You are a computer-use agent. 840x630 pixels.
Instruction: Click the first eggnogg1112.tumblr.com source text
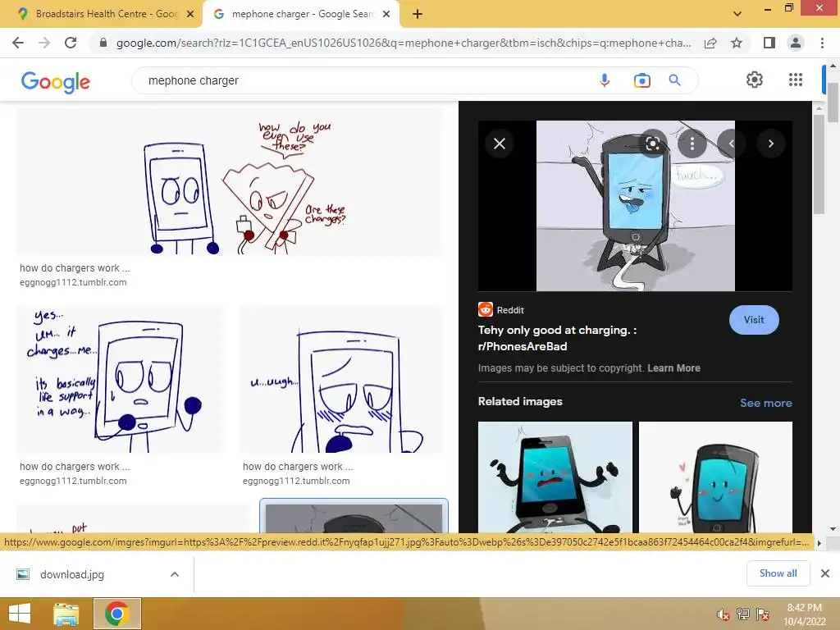(73, 282)
